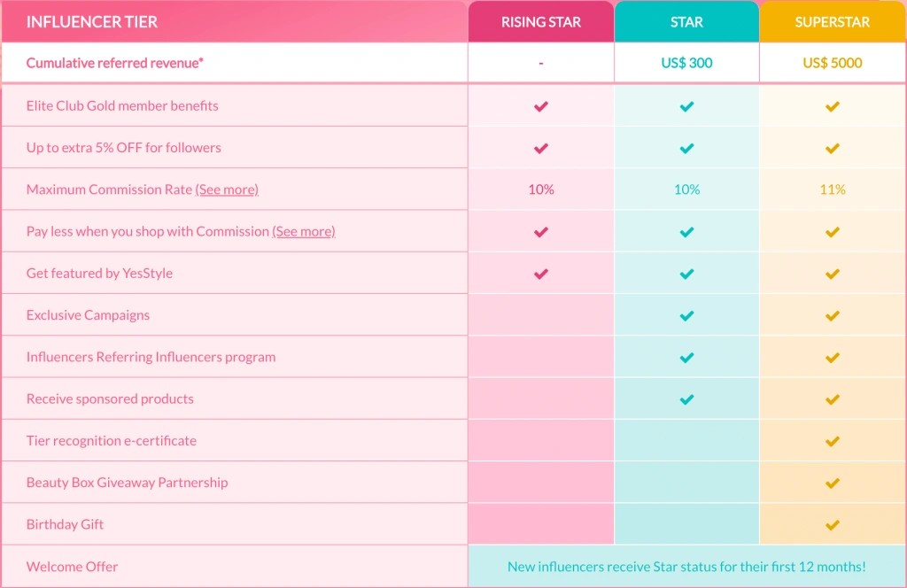Click Superstar checkmark for Pay less with Commission
This screenshot has width=907, height=588.
click(832, 232)
